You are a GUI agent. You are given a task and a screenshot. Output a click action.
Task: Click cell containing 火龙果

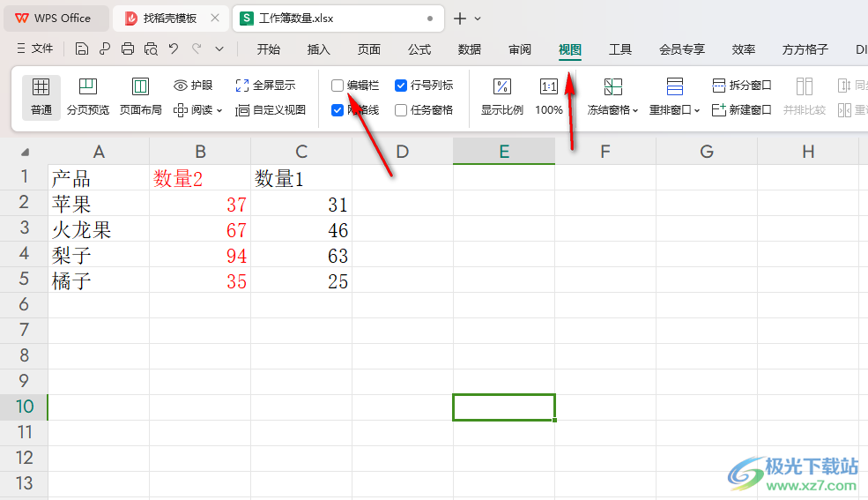point(99,228)
